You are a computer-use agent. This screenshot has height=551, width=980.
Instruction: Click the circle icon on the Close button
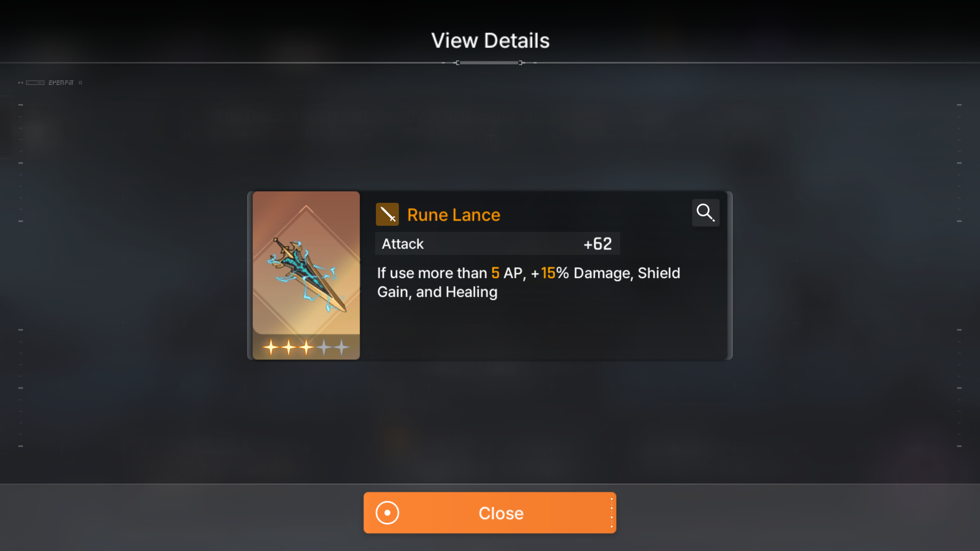[x=387, y=513]
